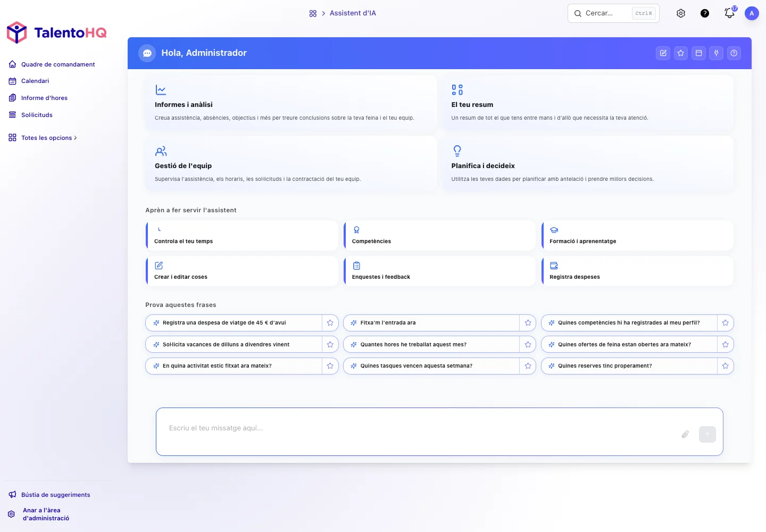Image resolution: width=766 pixels, height=532 pixels.
Task: Use phrase 'Sol·licita vacances de dilluns'
Action: tap(234, 345)
